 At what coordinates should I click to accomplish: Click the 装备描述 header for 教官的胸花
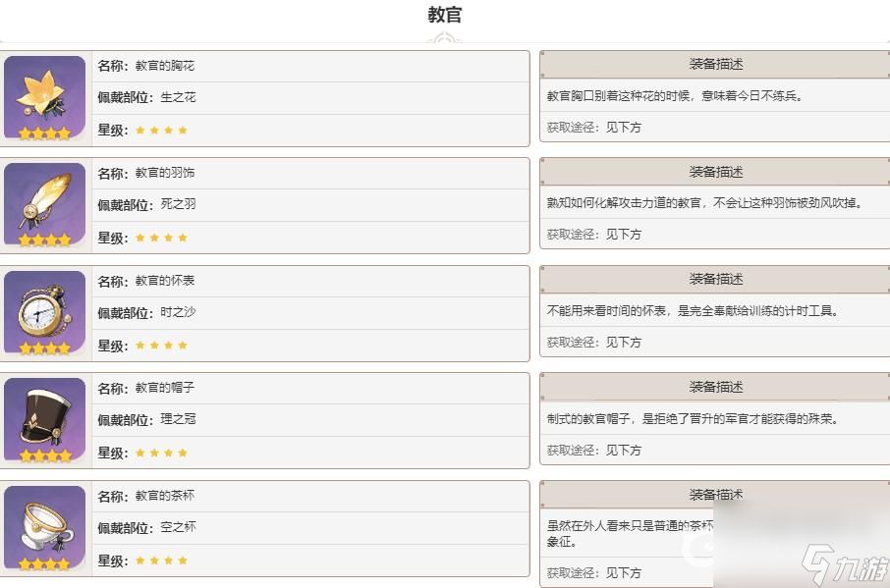pyautogui.click(x=715, y=64)
